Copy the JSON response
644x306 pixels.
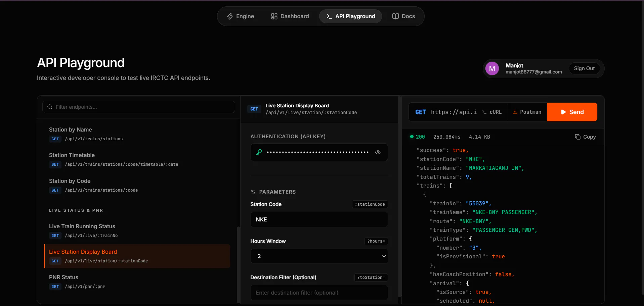(x=585, y=137)
